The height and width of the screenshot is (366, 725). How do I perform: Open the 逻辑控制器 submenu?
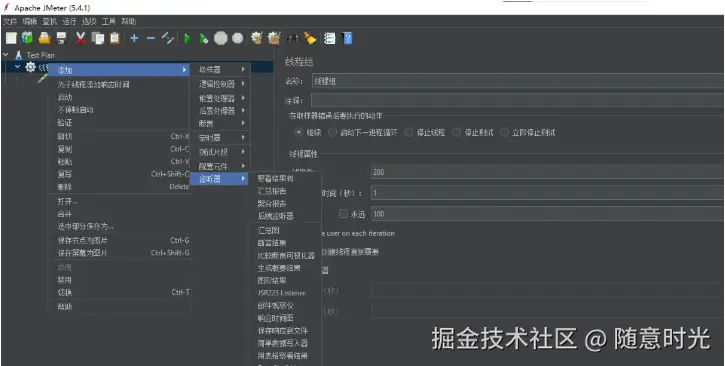coord(221,84)
